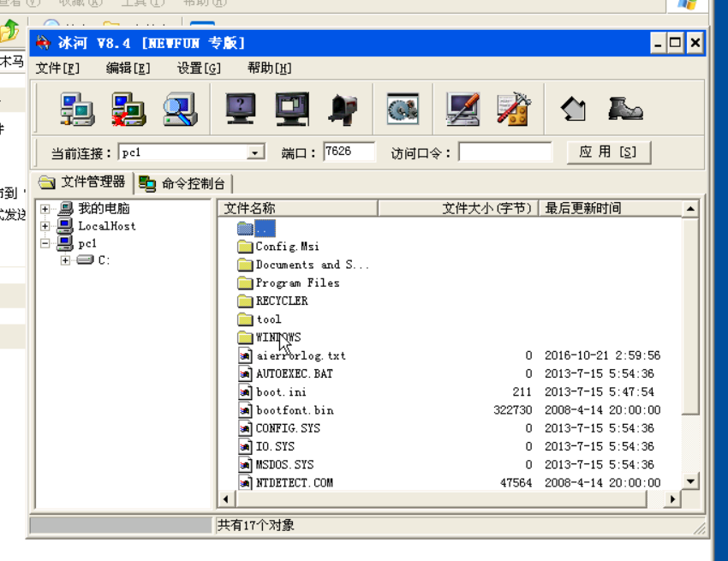Image resolution: width=728 pixels, height=561 pixels.
Task: Click the 访问口令 password field
Action: point(505,152)
